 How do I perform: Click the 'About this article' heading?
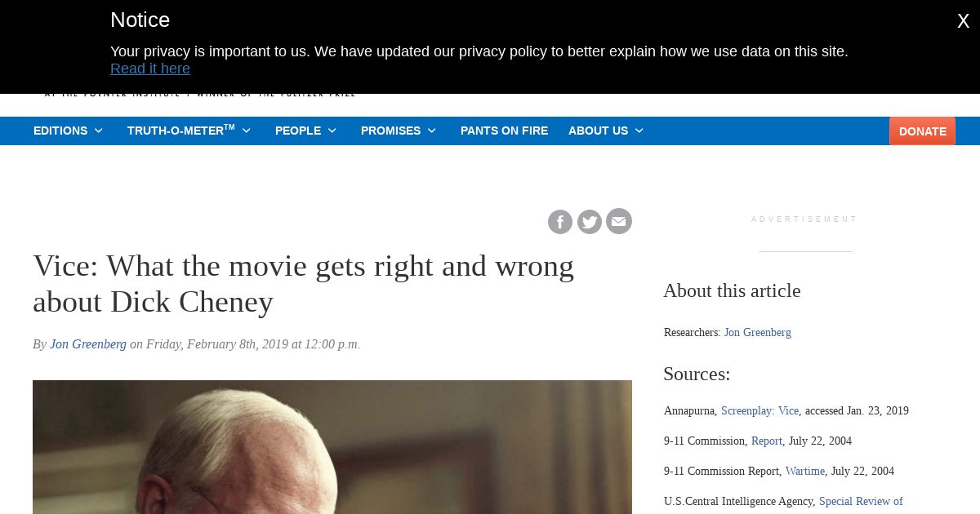pyautogui.click(x=732, y=290)
